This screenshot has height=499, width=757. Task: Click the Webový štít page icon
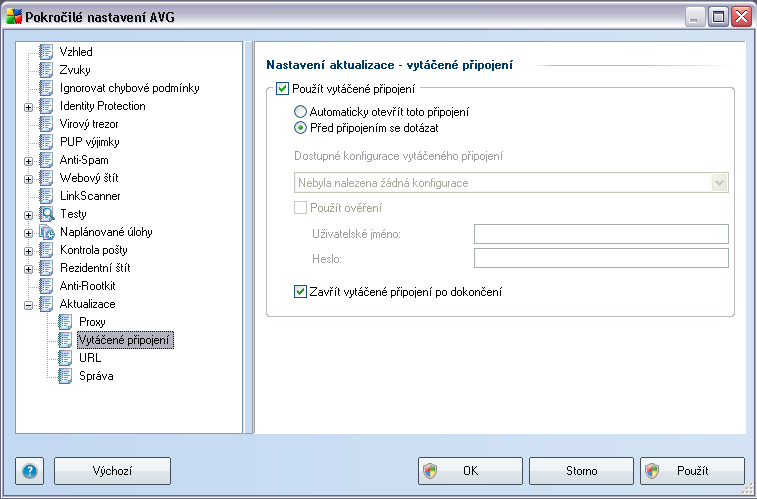[46, 178]
